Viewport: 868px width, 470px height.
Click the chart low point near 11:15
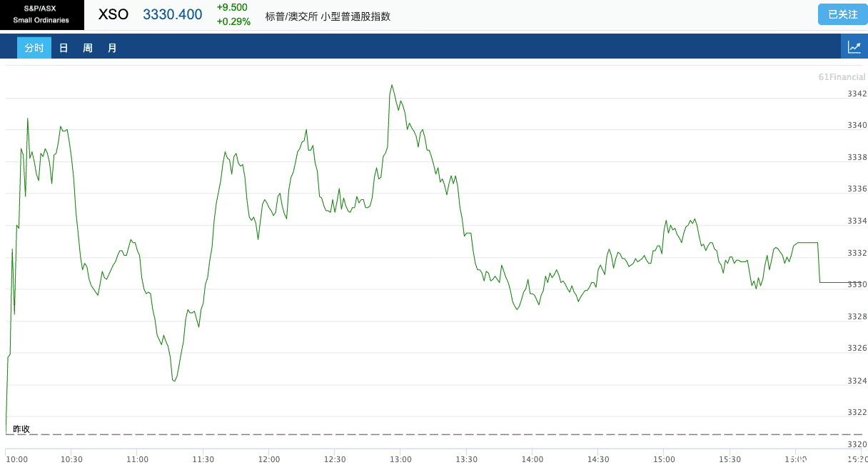174,381
